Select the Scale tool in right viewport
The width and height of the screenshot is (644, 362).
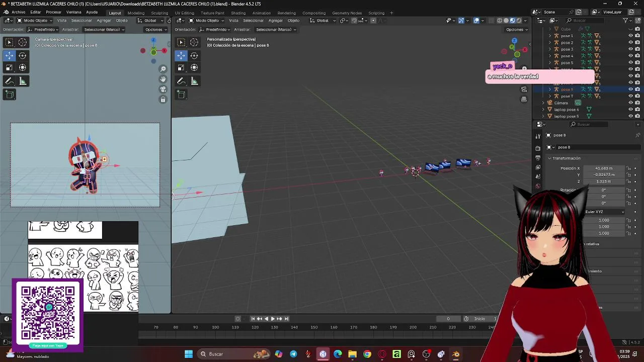click(x=181, y=67)
